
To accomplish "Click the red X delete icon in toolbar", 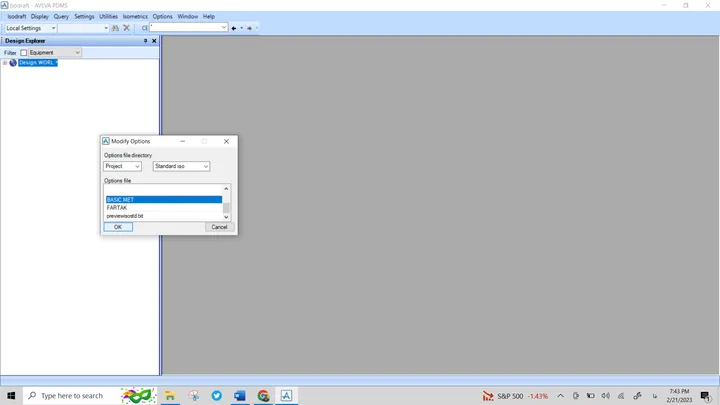I will click(x=126, y=28).
